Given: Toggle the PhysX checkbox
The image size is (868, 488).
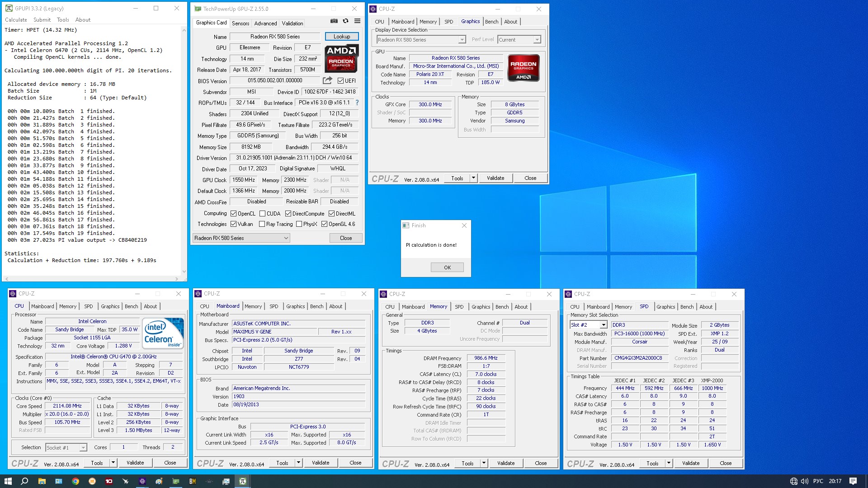Looking at the screenshot, I should [299, 224].
